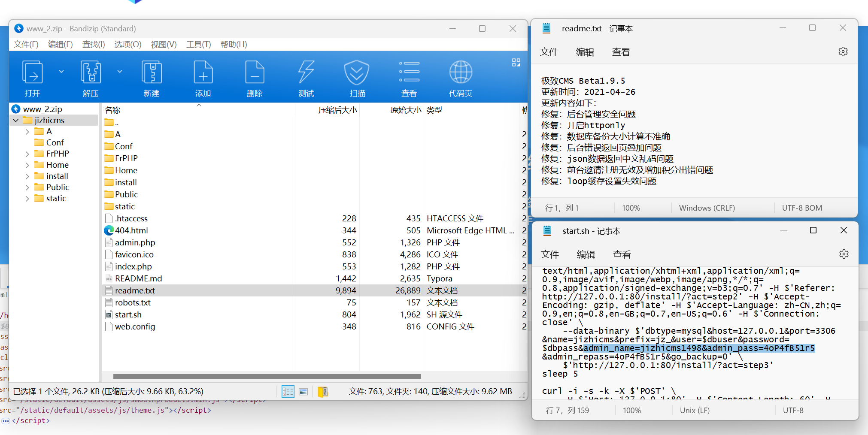Collapse the jizhicms tree node
868x435 pixels.
(x=16, y=121)
